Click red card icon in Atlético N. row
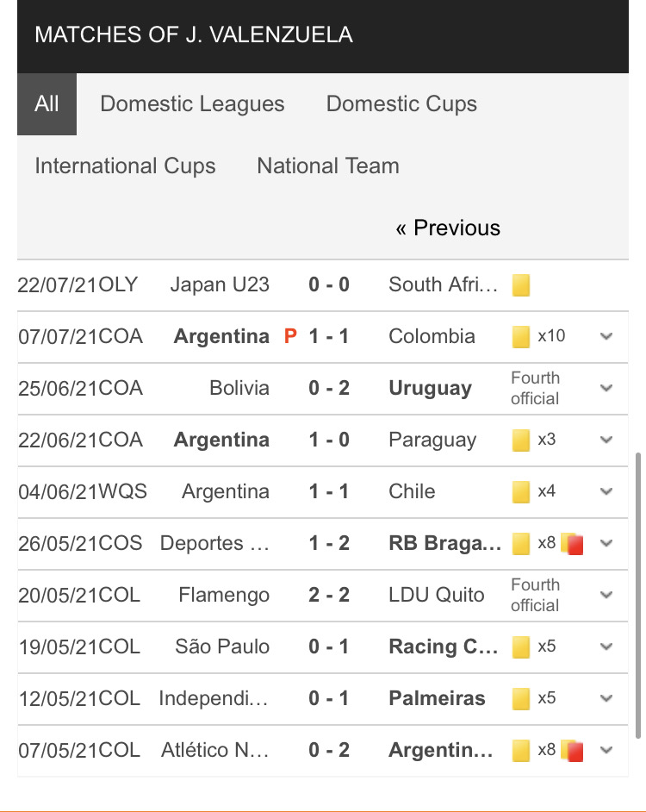The width and height of the screenshot is (646, 812). [x=574, y=751]
